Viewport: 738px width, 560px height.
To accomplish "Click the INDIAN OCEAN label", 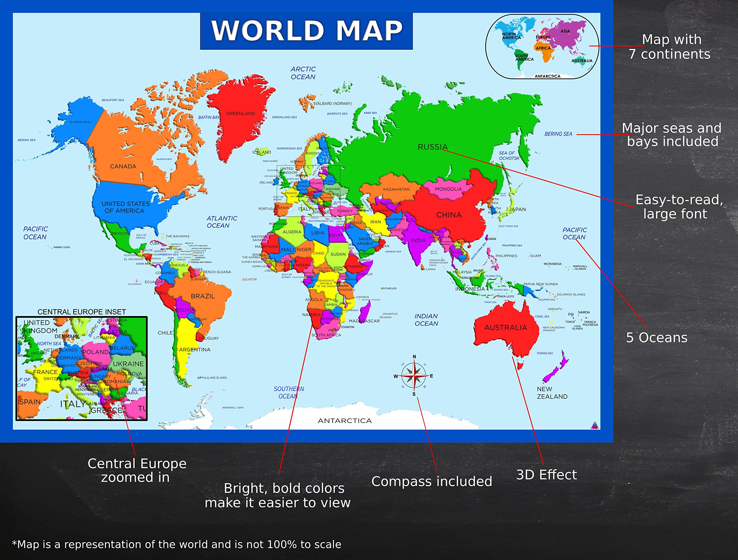I will coord(426,320).
